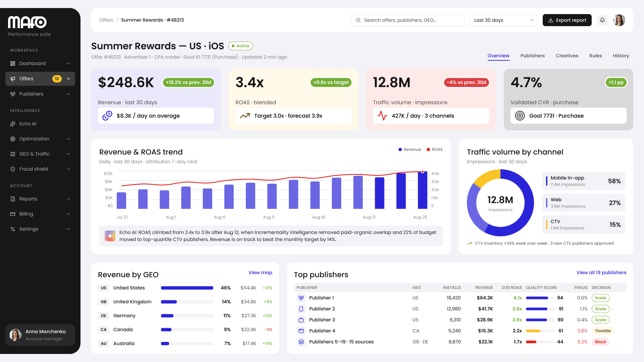Click the trend arrow icon beside Target 3.0x
This screenshot has width=644, height=362.
tap(245, 116)
